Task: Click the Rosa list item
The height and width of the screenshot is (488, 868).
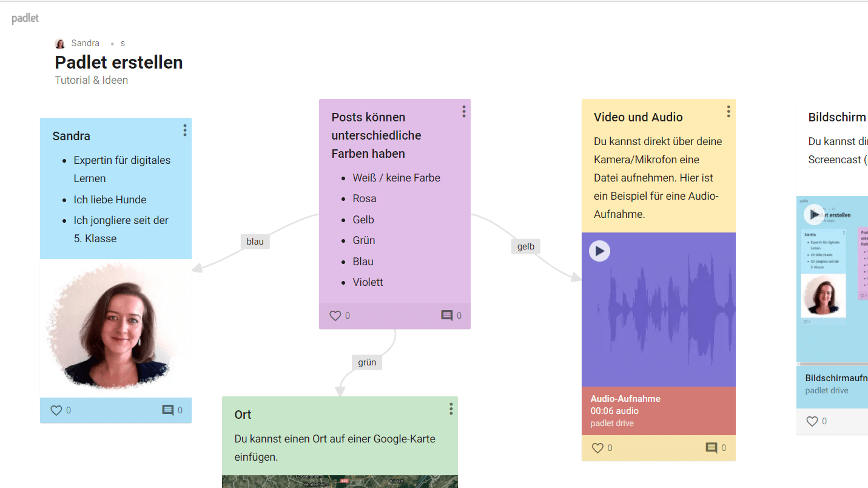Action: tap(365, 198)
